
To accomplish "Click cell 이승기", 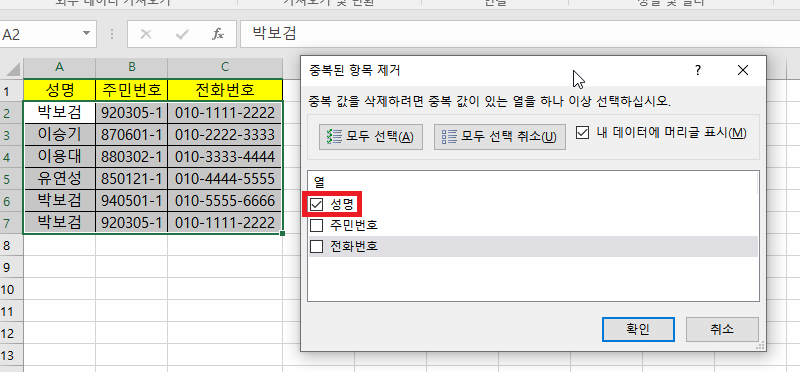I will coord(59,134).
